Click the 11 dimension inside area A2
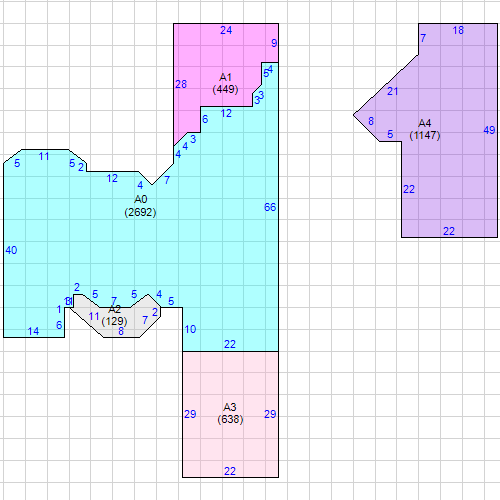Image resolution: width=500 pixels, height=500 pixels. click(94, 316)
